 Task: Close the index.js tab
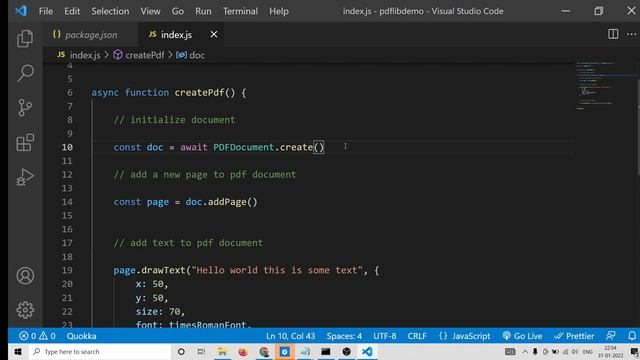[213, 34]
